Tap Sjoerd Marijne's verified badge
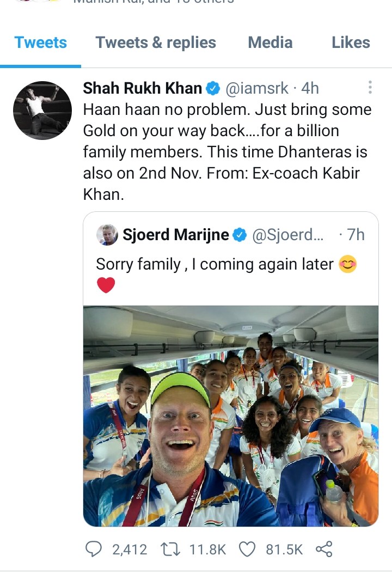 click(x=240, y=235)
